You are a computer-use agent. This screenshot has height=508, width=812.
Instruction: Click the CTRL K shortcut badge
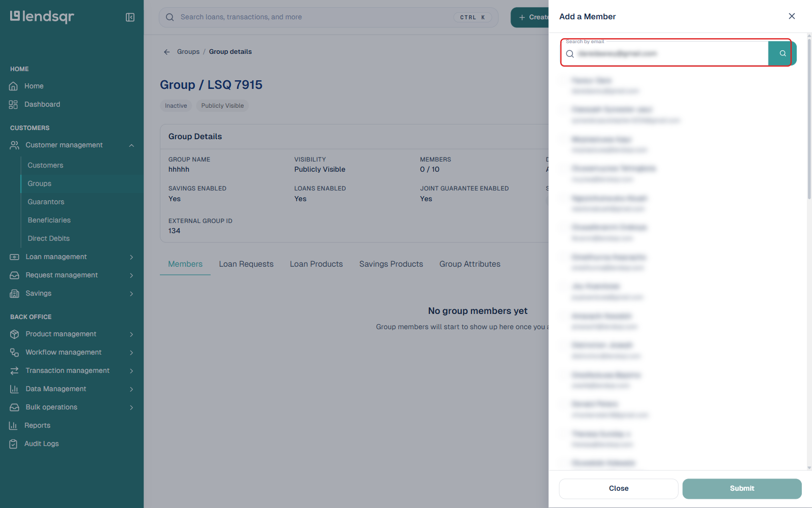point(472,17)
